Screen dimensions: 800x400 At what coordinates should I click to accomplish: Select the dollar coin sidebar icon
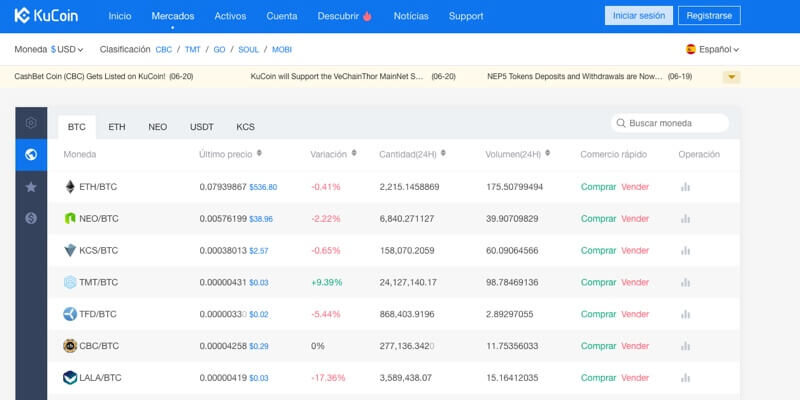pyautogui.click(x=31, y=218)
